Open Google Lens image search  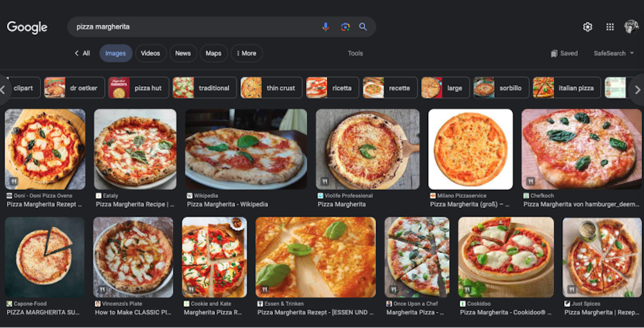click(x=345, y=26)
